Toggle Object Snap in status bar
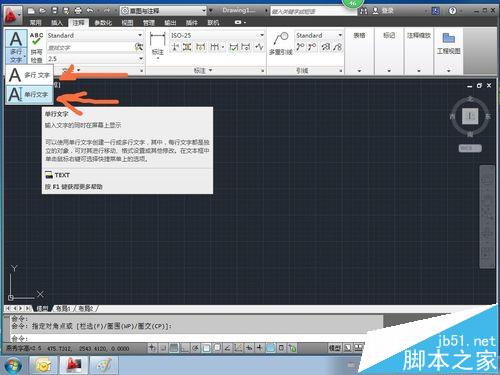 (x=206, y=348)
